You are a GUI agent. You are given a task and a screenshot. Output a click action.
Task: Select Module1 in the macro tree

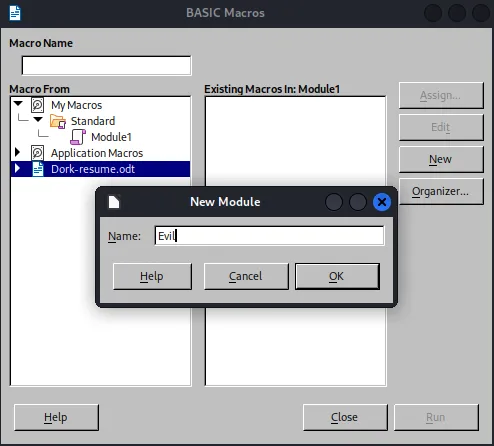click(111, 137)
